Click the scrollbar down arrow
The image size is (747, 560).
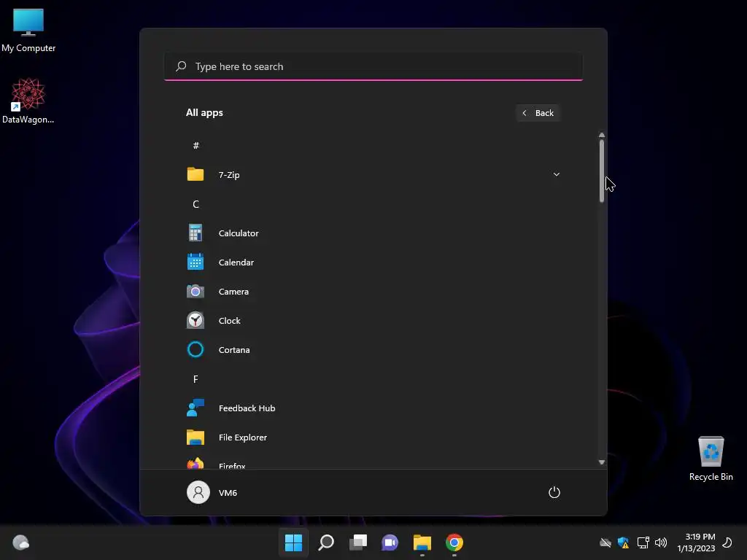click(x=602, y=462)
